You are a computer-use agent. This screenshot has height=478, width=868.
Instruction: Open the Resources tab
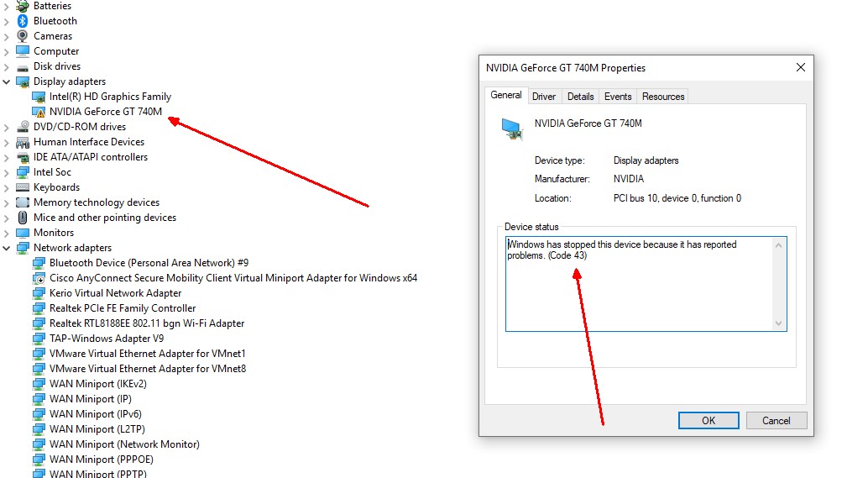663,97
